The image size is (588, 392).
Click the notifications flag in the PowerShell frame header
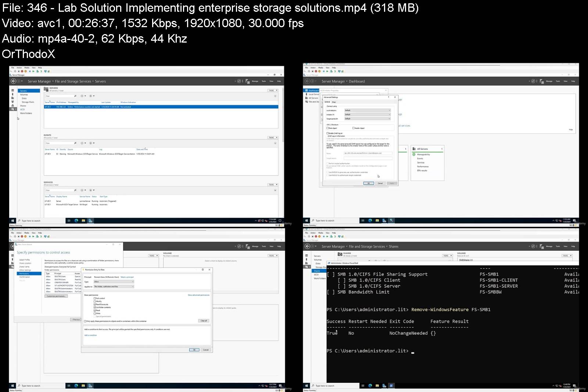click(x=541, y=246)
